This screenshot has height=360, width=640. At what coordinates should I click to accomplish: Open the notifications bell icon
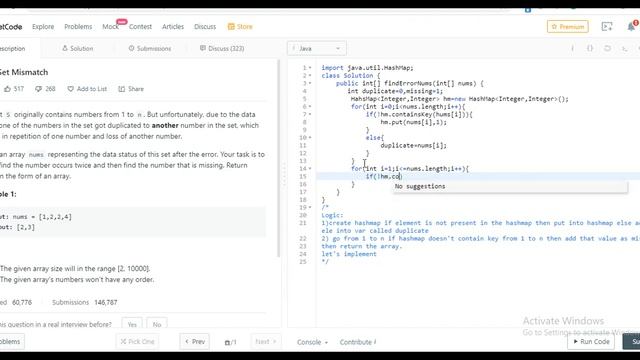631,27
